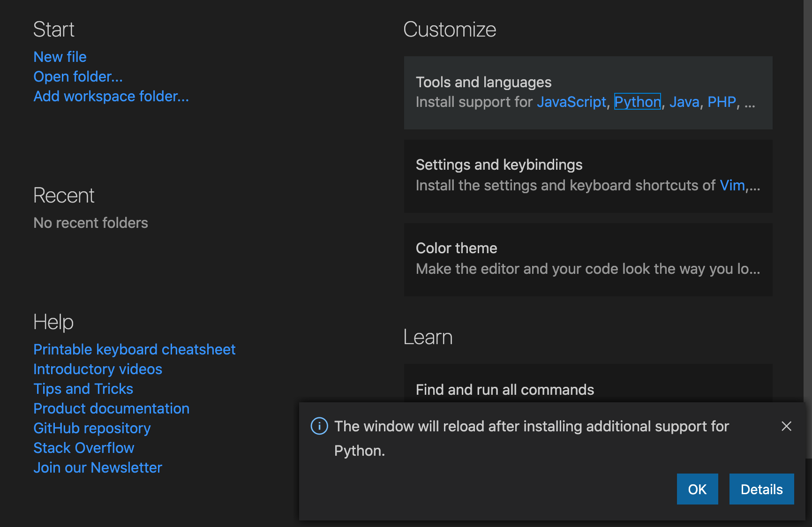Screen dimensions: 812x527
Task: Install support for Java
Action: [684, 102]
